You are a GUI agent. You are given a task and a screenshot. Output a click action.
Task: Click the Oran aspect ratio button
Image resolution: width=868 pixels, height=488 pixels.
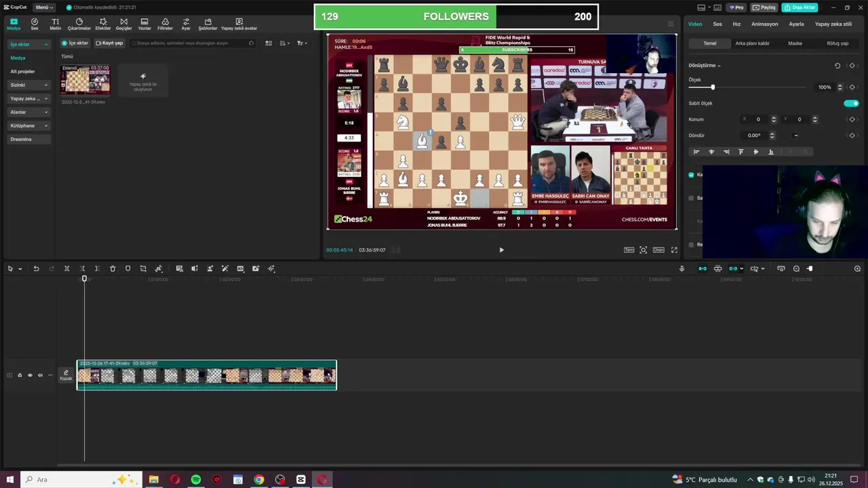pyautogui.click(x=658, y=250)
